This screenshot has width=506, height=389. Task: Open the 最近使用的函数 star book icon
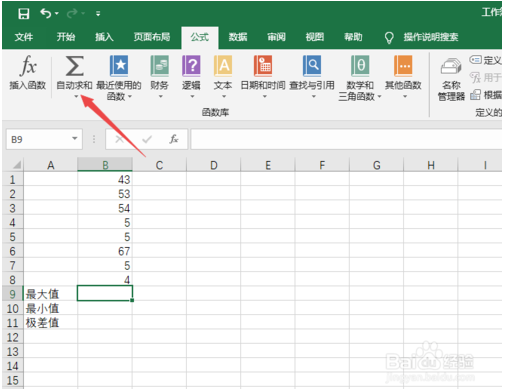point(119,66)
